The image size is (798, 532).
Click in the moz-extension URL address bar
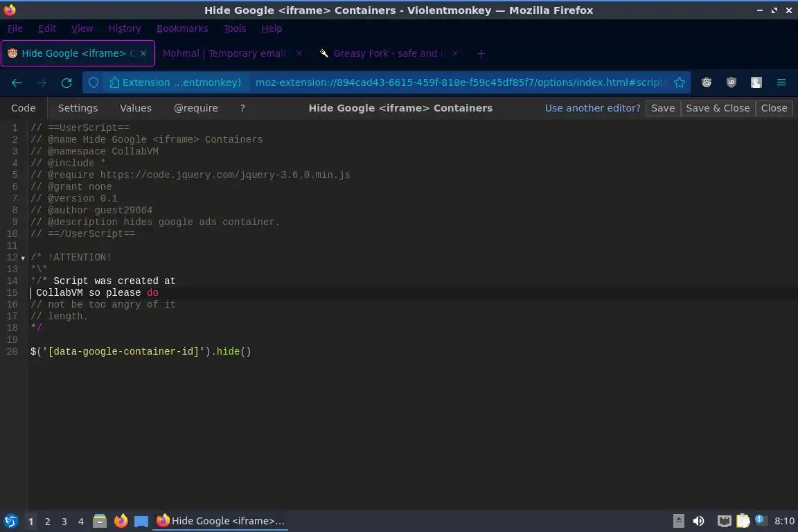click(x=461, y=82)
